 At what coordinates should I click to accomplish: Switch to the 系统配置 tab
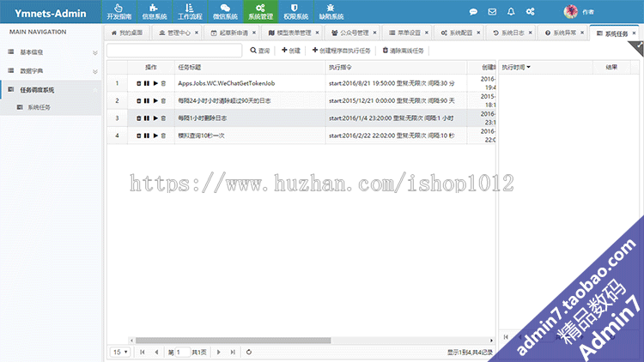(x=457, y=33)
